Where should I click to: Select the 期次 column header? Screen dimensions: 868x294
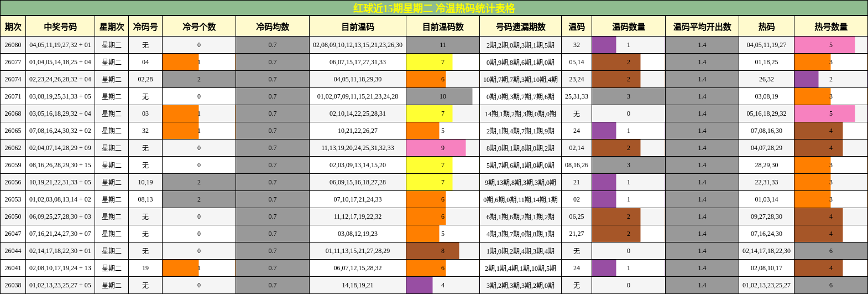(13, 27)
